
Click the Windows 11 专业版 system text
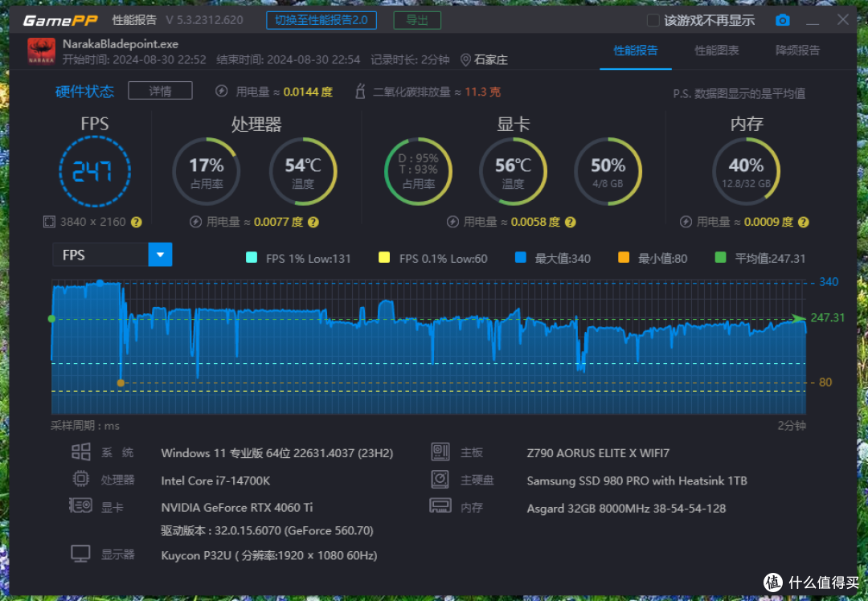[x=276, y=453]
